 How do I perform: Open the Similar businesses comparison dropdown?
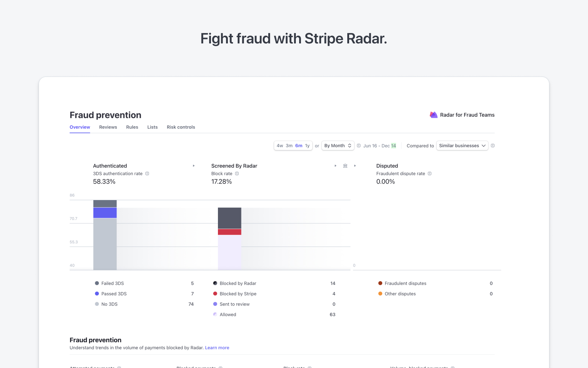(462, 145)
